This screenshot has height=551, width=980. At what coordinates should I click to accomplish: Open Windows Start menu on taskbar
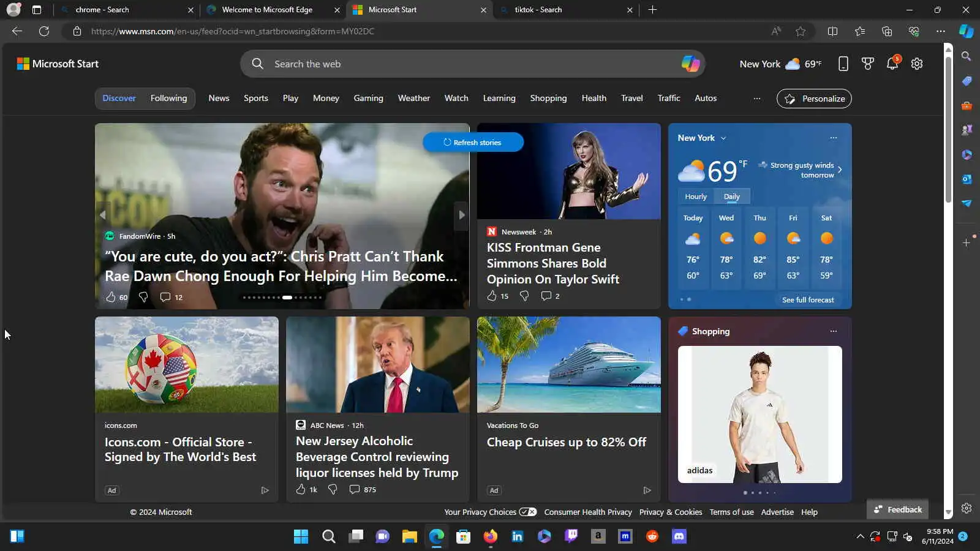point(301,537)
